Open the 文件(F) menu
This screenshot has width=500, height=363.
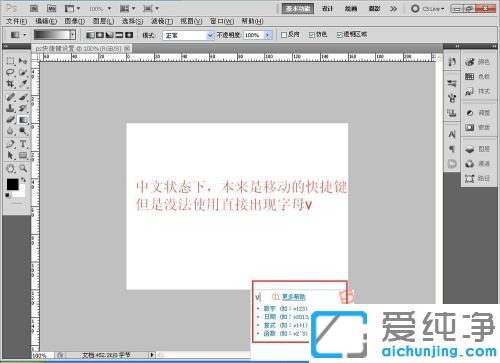16,21
